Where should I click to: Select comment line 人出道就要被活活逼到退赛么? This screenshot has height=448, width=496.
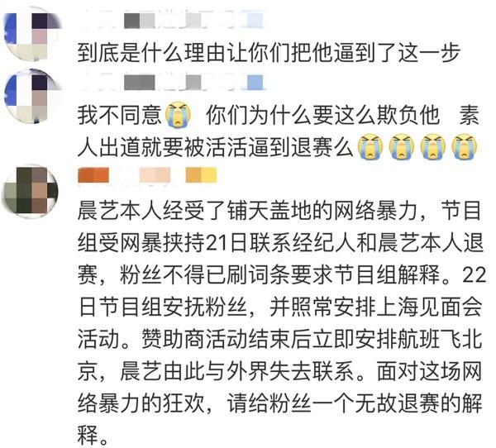215,147
